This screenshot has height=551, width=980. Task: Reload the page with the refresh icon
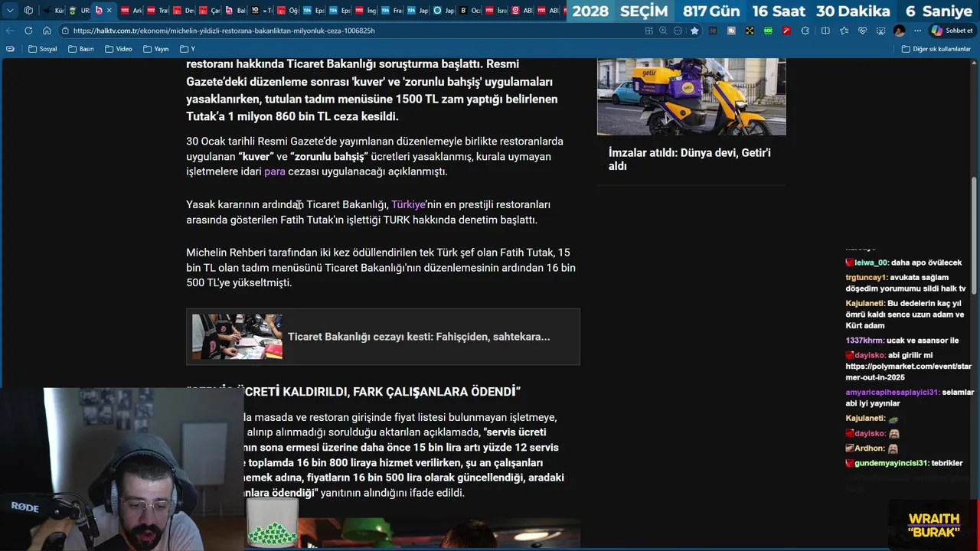pyautogui.click(x=28, y=31)
